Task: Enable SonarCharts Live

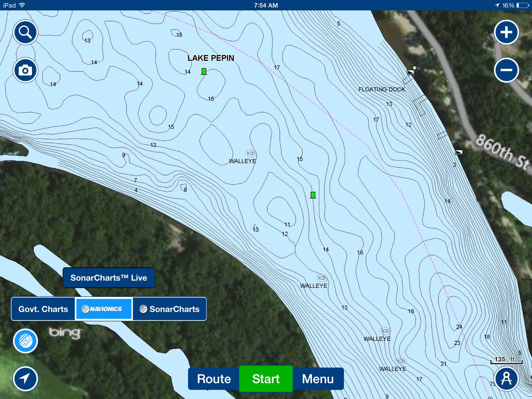Action: coord(109,278)
